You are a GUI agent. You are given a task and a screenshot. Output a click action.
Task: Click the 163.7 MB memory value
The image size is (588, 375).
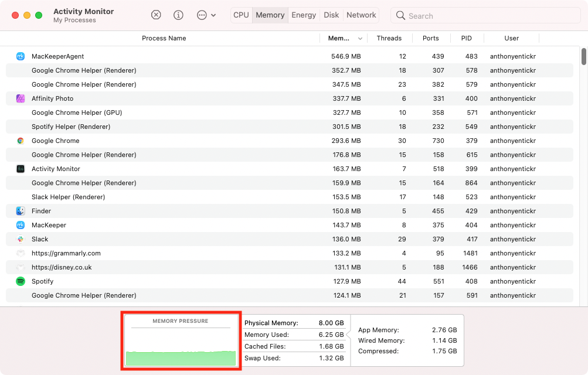click(x=346, y=169)
